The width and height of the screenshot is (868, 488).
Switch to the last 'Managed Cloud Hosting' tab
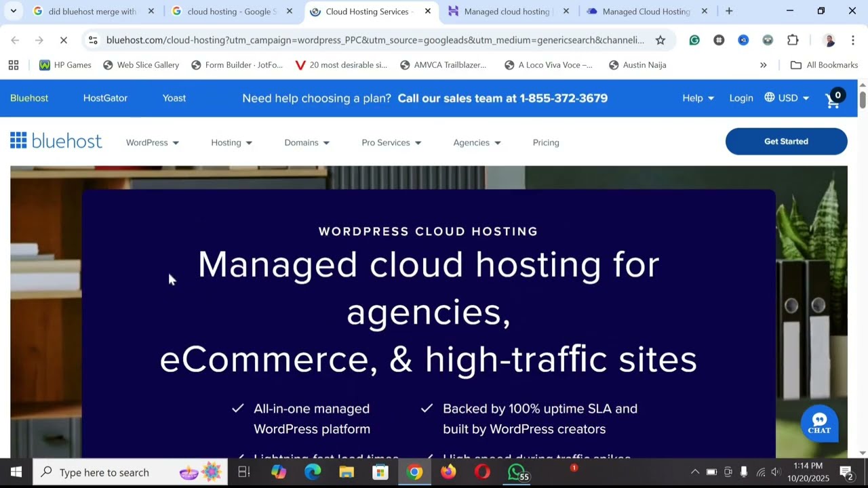pyautogui.click(x=646, y=11)
